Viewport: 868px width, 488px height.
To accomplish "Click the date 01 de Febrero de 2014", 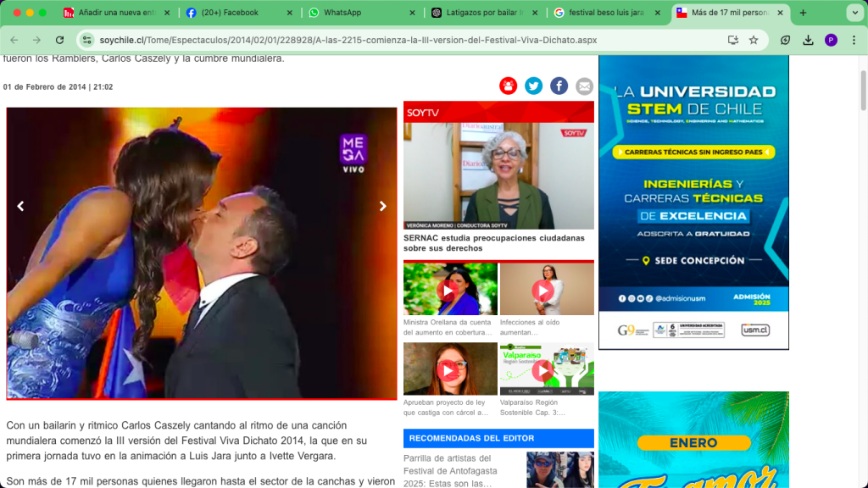I will coord(44,87).
